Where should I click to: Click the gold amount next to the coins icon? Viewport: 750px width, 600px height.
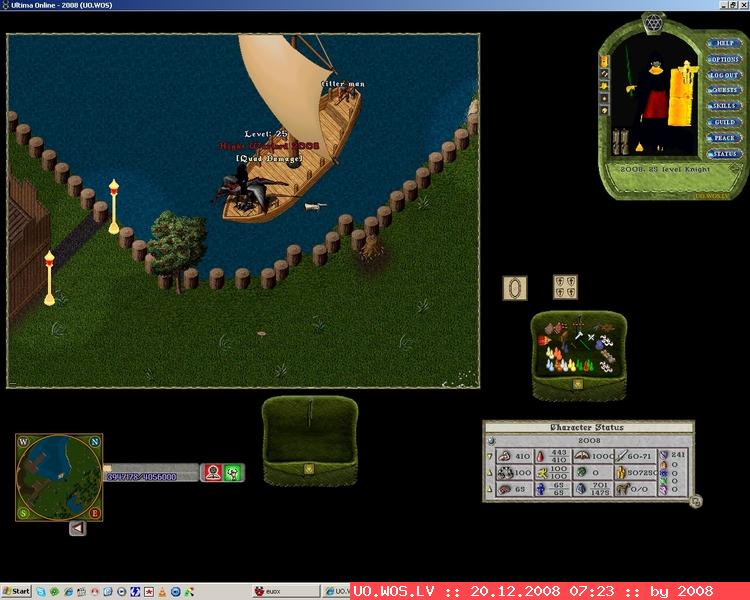pos(641,473)
